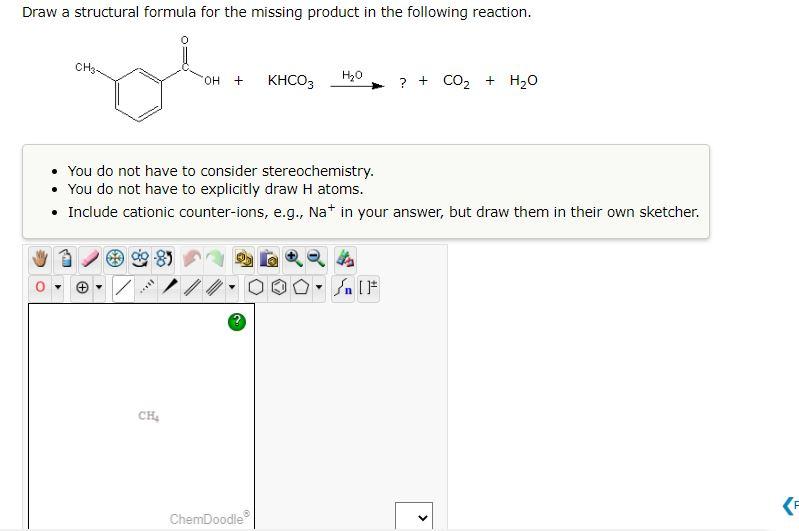
Task: Select the pink eraser tool
Action: 90,259
